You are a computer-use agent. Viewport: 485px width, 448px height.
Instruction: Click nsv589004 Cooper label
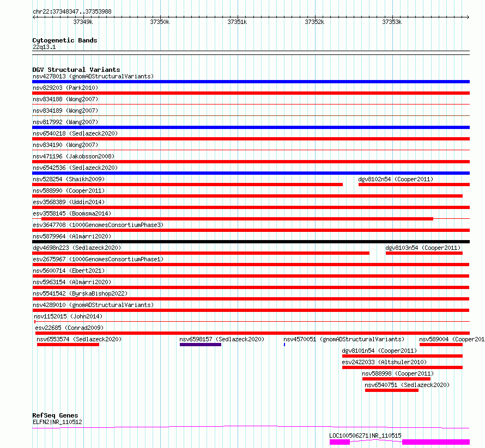coord(452,339)
